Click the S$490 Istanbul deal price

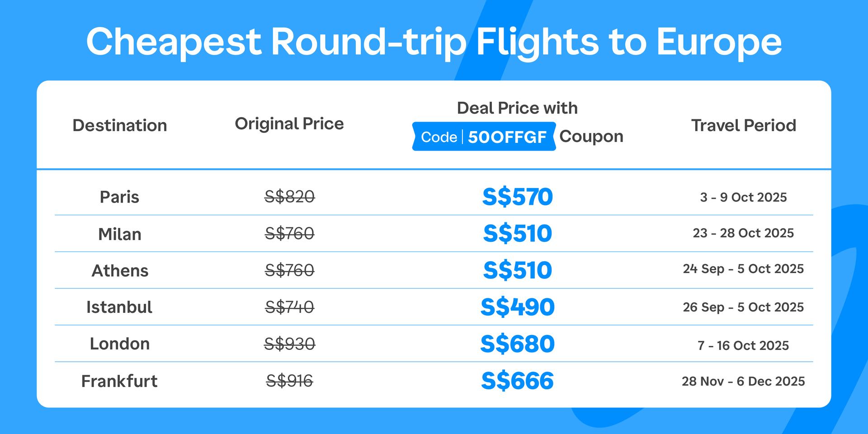518,307
